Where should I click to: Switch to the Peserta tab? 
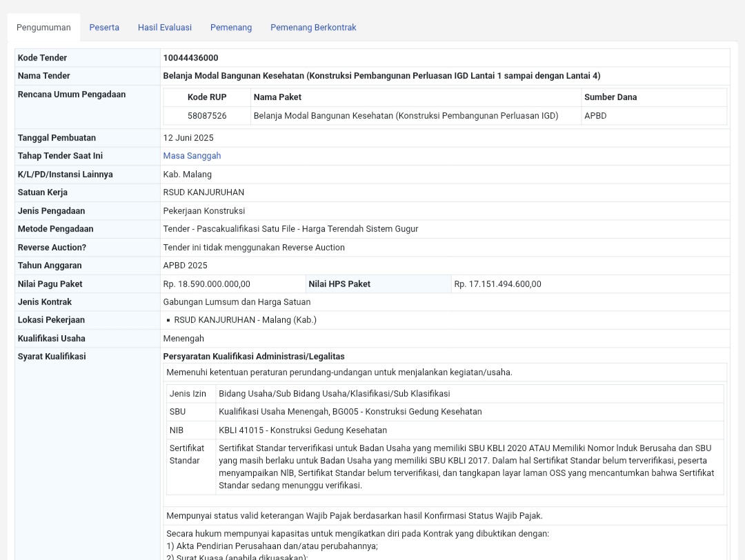click(x=104, y=28)
